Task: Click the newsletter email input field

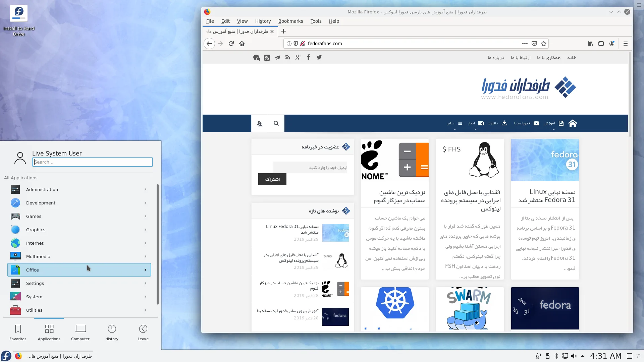Action: coord(310,168)
